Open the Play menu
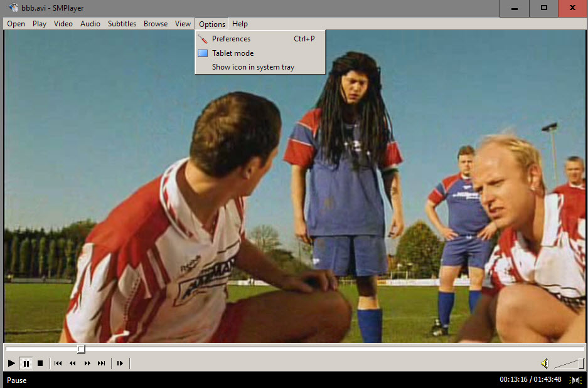 [x=40, y=24]
